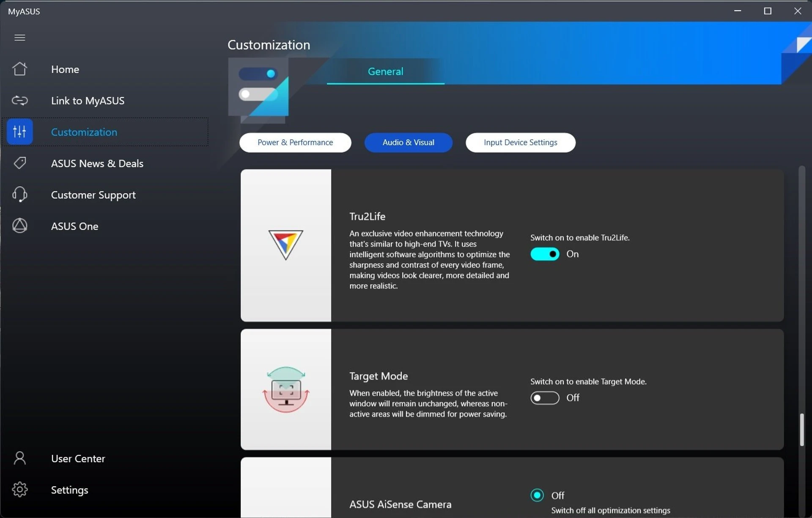The height and width of the screenshot is (518, 812).
Task: Click the ASUS News & Deals tag icon
Action: pyautogui.click(x=19, y=163)
